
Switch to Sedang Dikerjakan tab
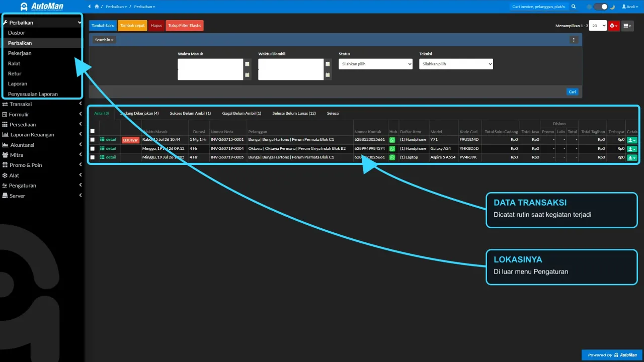[x=139, y=113]
